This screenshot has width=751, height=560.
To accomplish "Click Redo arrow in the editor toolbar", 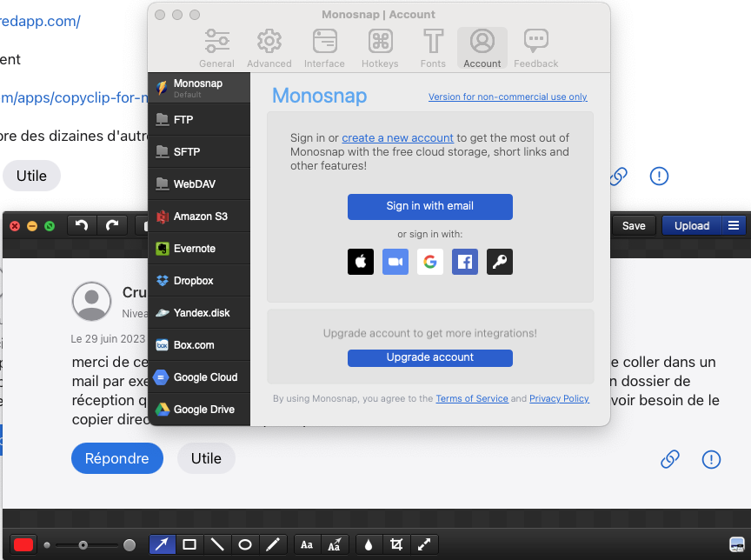I will tap(112, 225).
